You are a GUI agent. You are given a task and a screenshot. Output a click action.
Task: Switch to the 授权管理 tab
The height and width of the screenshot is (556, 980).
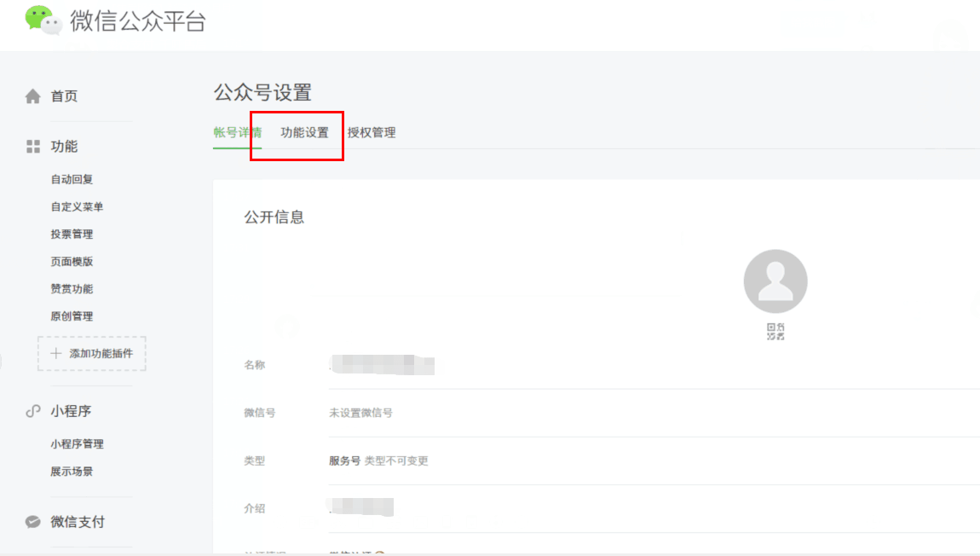(372, 132)
